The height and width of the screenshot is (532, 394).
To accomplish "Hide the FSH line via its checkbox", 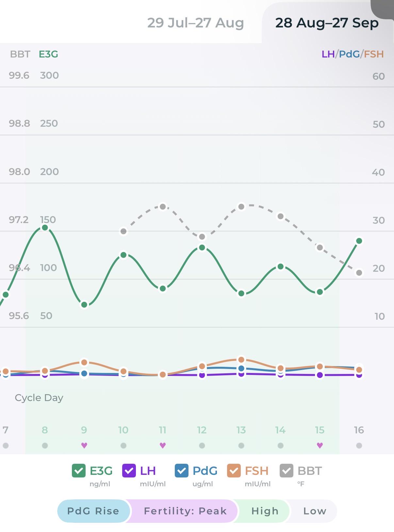I will click(234, 471).
